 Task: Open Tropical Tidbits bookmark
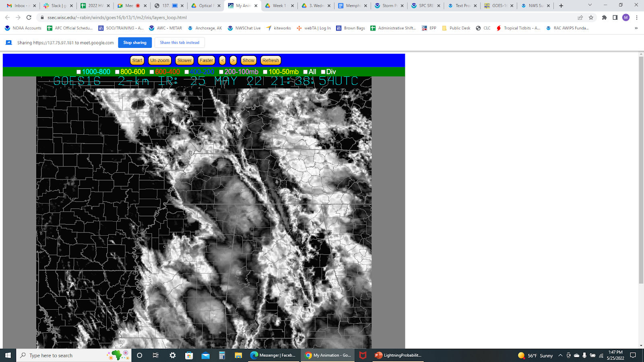[518, 28]
